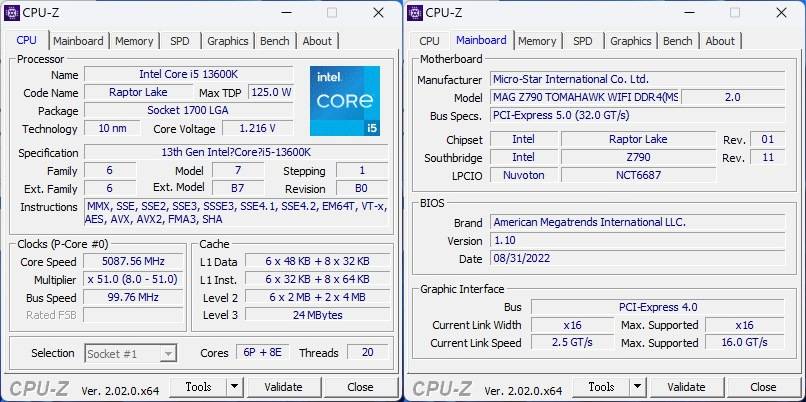Switch to Bench tab in left window
This screenshot has width=806, height=402.
tap(275, 41)
